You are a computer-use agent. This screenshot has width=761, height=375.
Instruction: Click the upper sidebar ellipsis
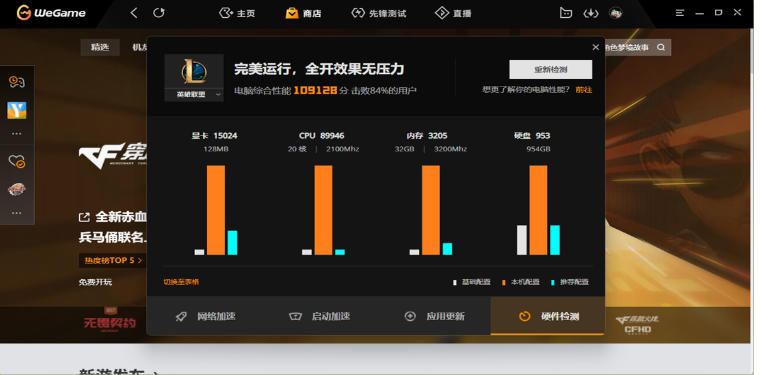(17, 133)
